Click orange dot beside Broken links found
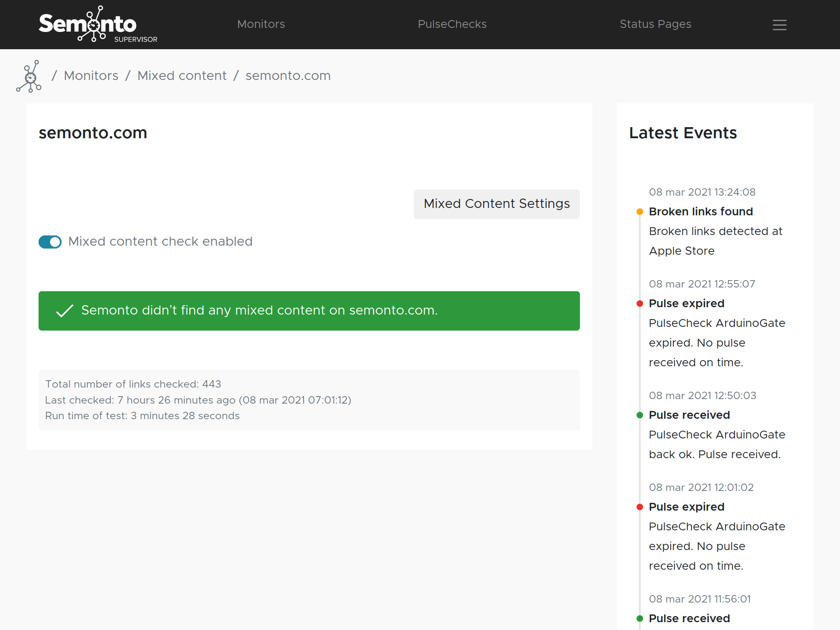 pyautogui.click(x=639, y=212)
